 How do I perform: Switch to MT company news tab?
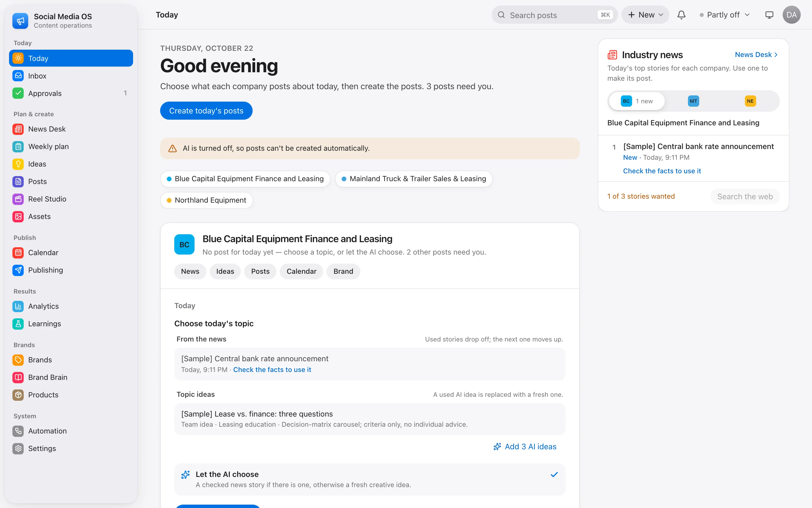coord(693,101)
